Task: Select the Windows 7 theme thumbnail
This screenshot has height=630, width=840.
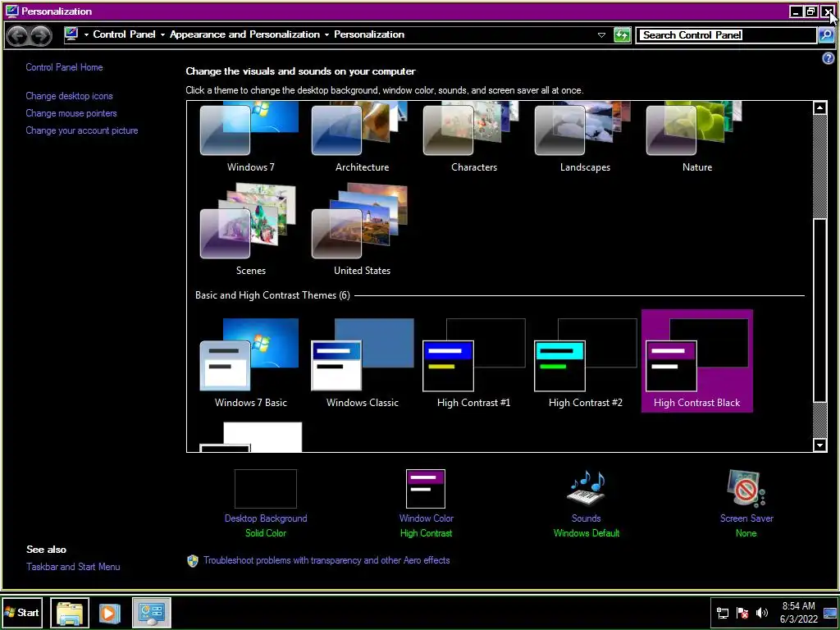Action: 250,137
